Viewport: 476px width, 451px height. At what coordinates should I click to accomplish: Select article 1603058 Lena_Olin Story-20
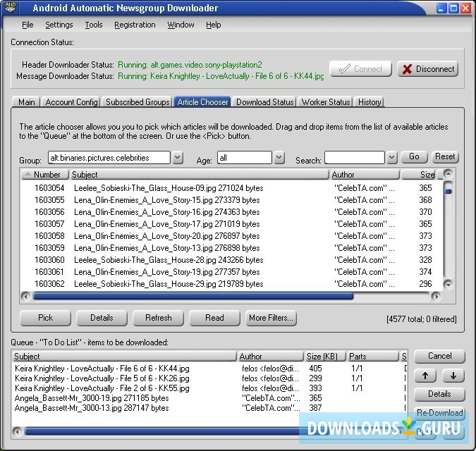coord(231,236)
